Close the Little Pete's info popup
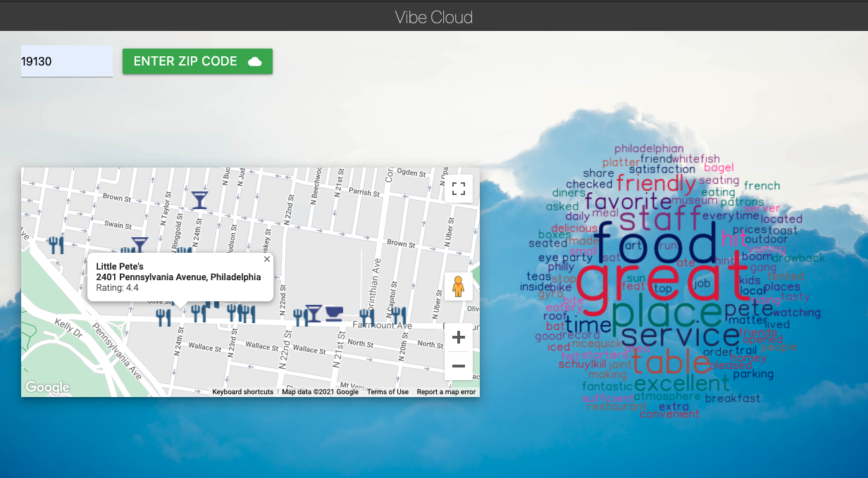This screenshot has height=478, width=868. coord(267,259)
